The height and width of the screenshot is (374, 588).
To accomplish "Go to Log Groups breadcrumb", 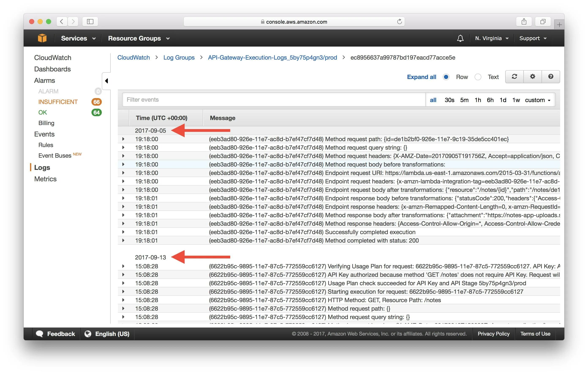I will pyautogui.click(x=179, y=57).
